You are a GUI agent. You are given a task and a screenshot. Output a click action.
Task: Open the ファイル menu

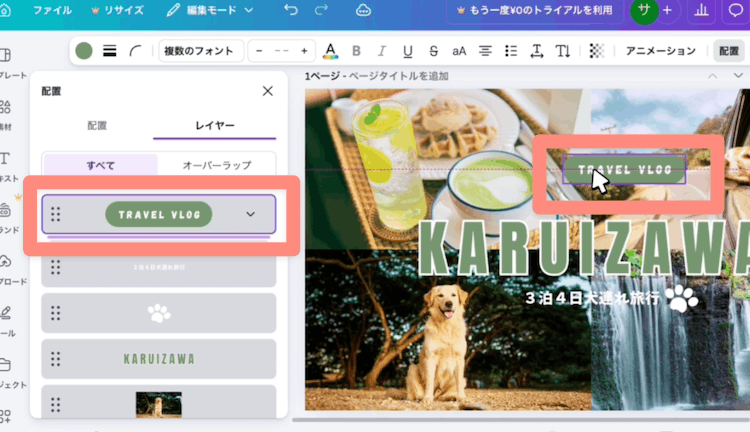(52, 10)
